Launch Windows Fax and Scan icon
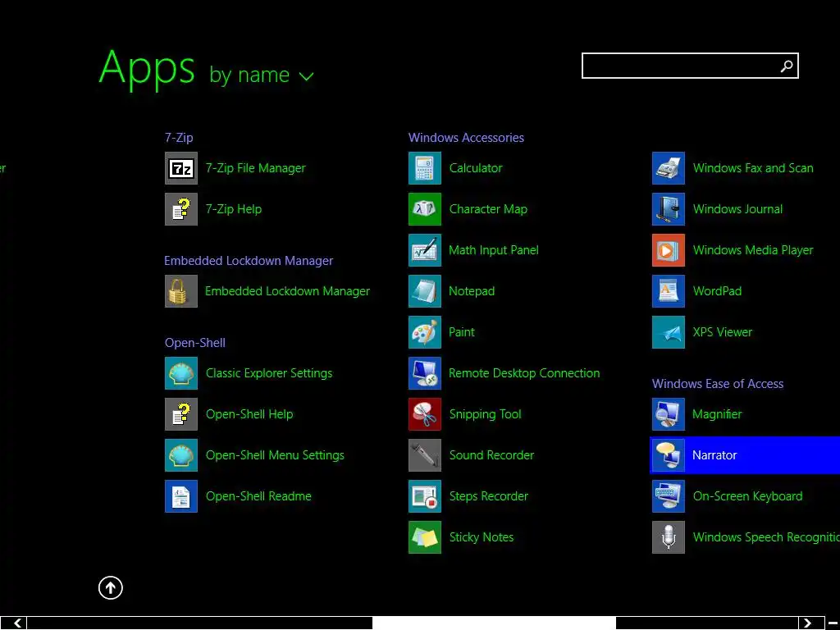Screen dimensions: 840x630 tap(669, 168)
